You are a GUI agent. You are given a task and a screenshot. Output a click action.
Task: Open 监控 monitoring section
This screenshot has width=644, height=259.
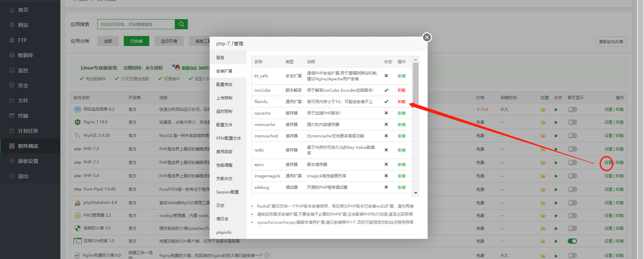pos(23,71)
